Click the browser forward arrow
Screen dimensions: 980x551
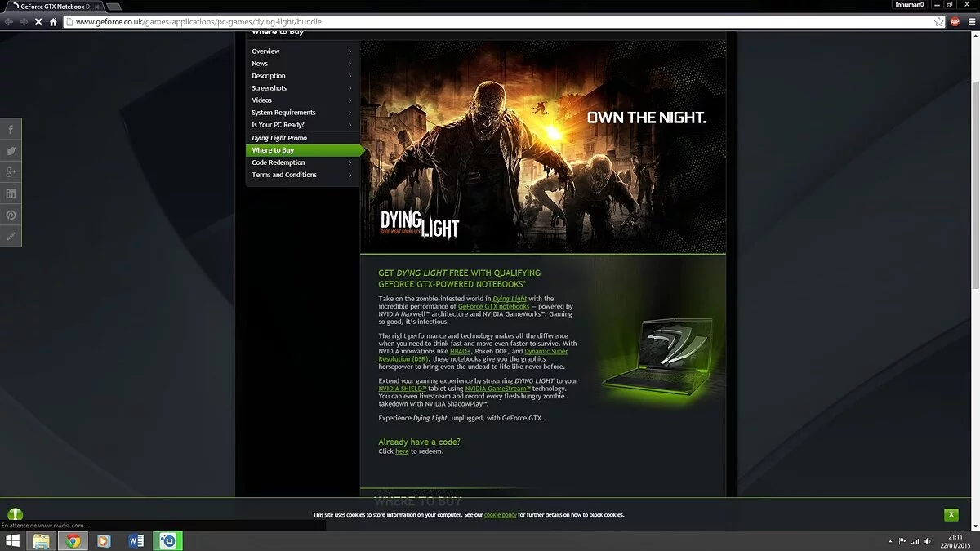(23, 22)
